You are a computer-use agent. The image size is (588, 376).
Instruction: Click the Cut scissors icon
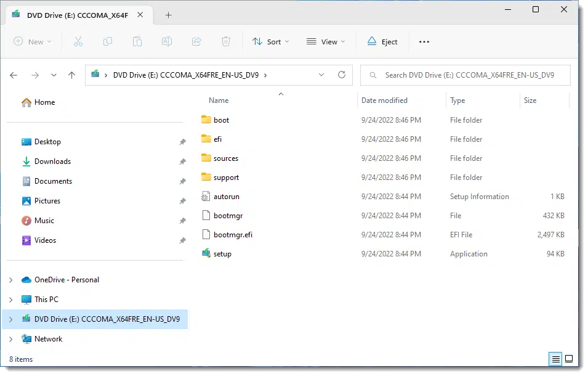(78, 42)
